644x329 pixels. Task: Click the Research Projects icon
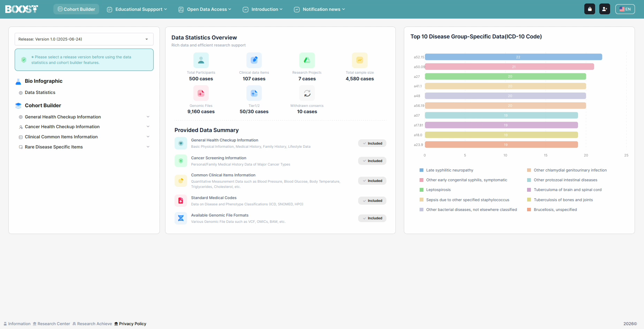(307, 60)
